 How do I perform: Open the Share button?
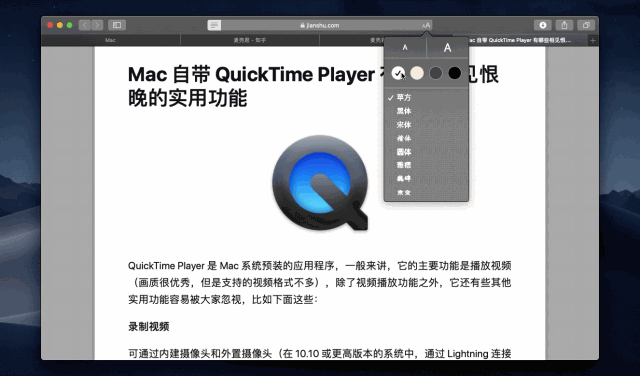(564, 25)
